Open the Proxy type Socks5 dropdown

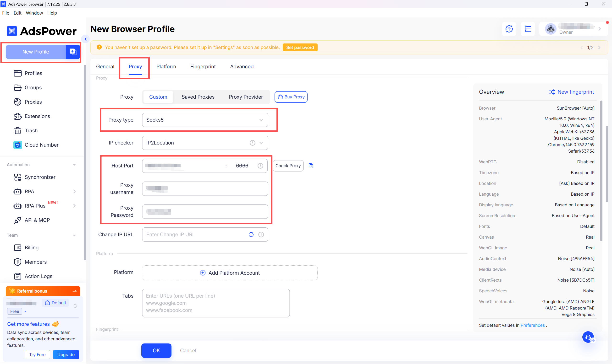click(x=205, y=120)
